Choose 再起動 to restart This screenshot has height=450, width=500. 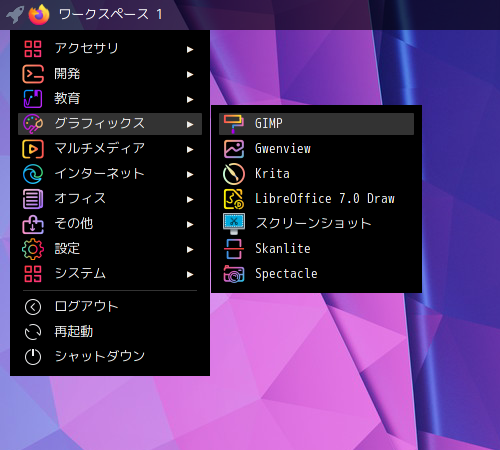coord(110,332)
